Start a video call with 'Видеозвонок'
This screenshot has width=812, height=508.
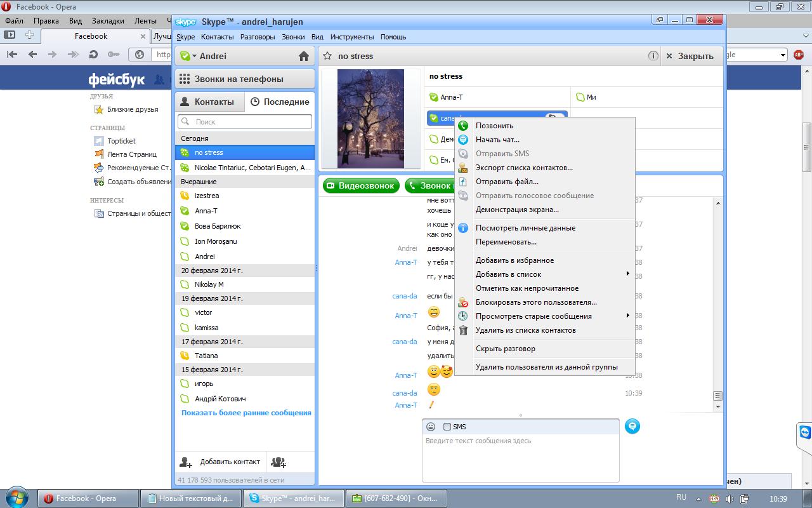pos(361,185)
